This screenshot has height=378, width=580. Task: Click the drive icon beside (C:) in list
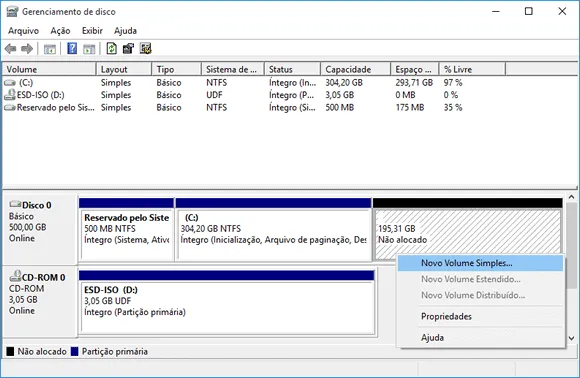pos(10,83)
